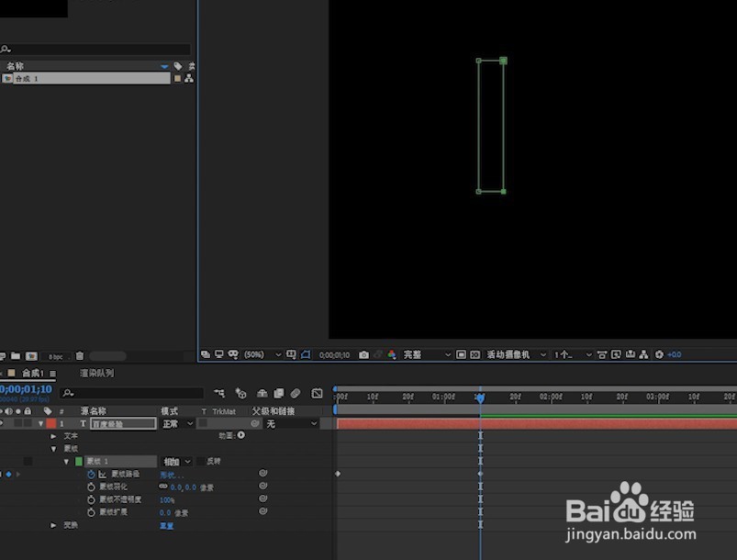The image size is (737, 560).
Task: Toggle the fast previews icon
Action: 616,354
